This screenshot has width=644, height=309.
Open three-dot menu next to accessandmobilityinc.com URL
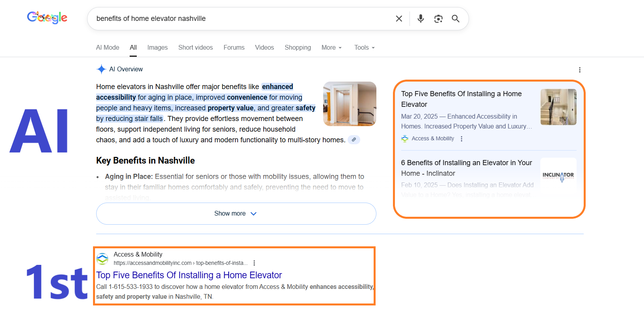coord(254,263)
